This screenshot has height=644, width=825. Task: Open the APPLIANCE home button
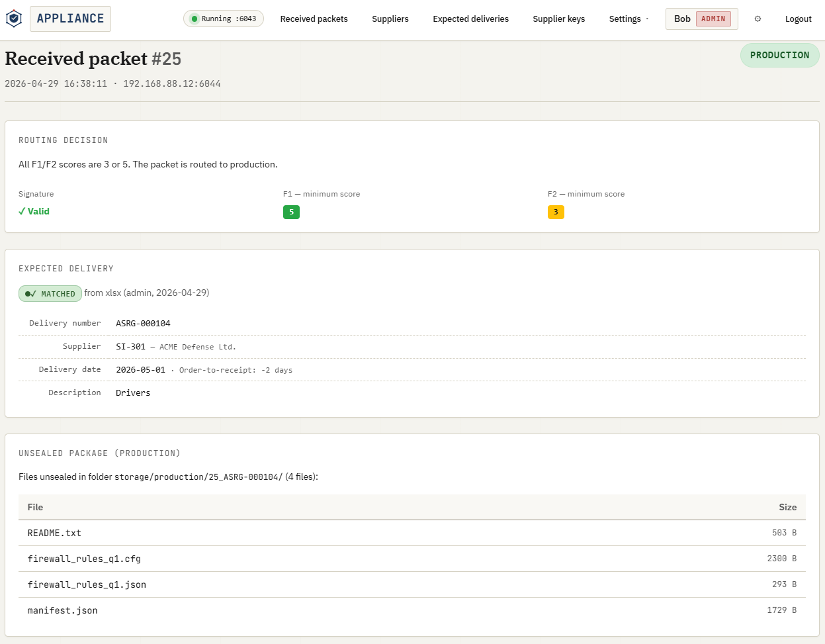(70, 19)
